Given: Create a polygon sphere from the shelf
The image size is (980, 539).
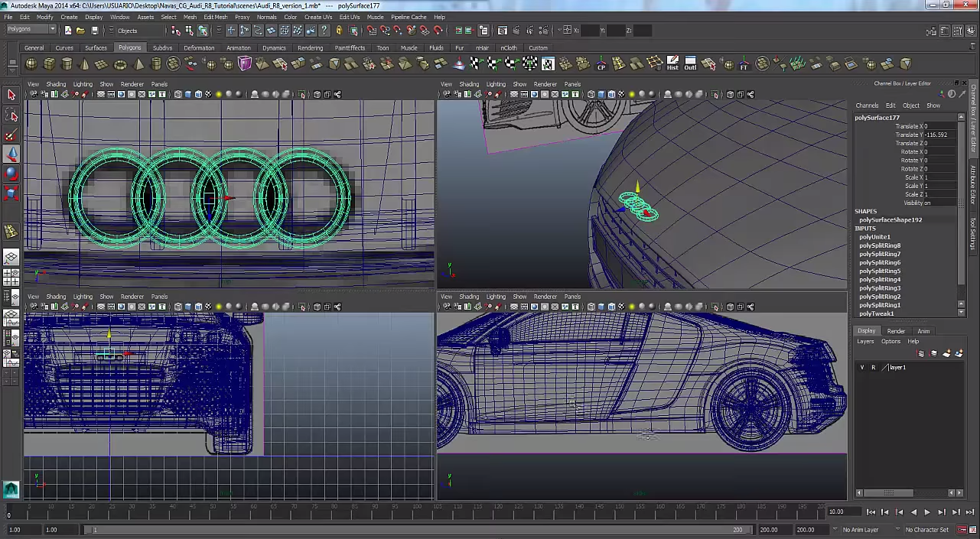Looking at the screenshot, I should pos(31,64).
